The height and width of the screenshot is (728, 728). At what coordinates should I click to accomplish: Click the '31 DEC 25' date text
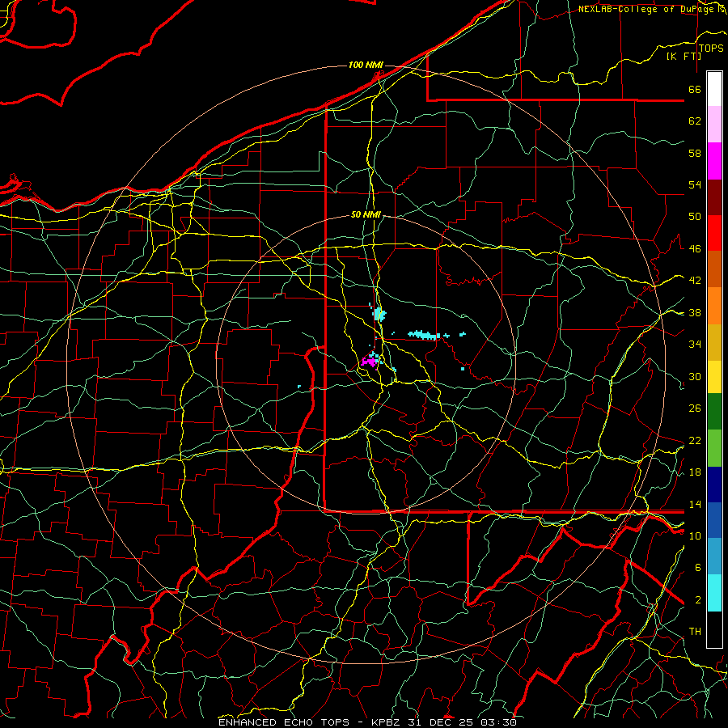[441, 722]
